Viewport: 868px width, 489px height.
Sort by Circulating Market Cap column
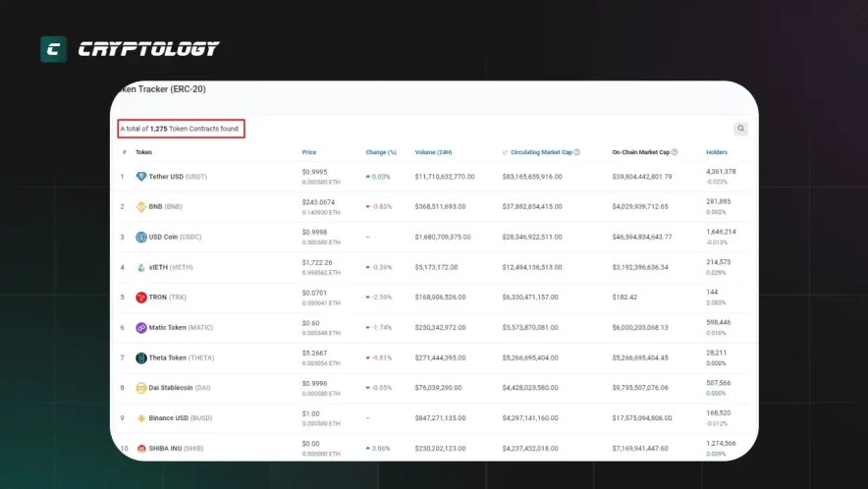pyautogui.click(x=540, y=152)
